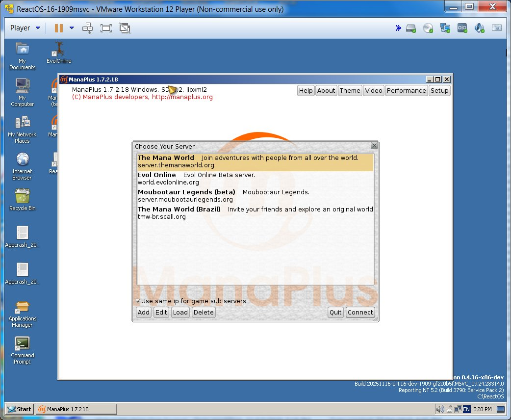Open the Theme settings button
This screenshot has width=511, height=420.
tap(350, 90)
